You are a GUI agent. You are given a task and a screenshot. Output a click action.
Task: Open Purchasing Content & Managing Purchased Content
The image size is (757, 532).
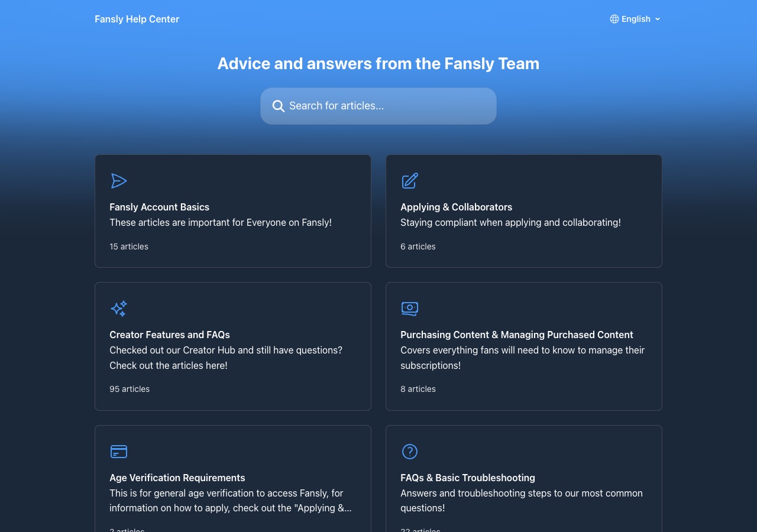524,346
